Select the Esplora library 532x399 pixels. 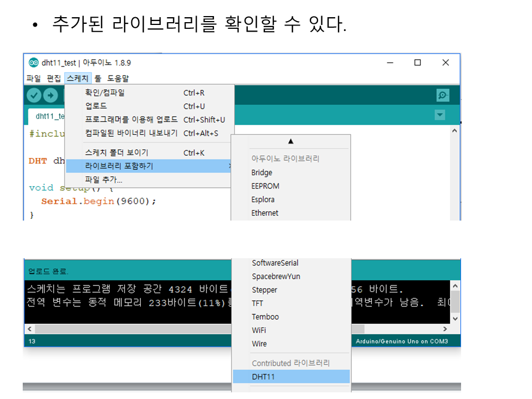coord(291,199)
